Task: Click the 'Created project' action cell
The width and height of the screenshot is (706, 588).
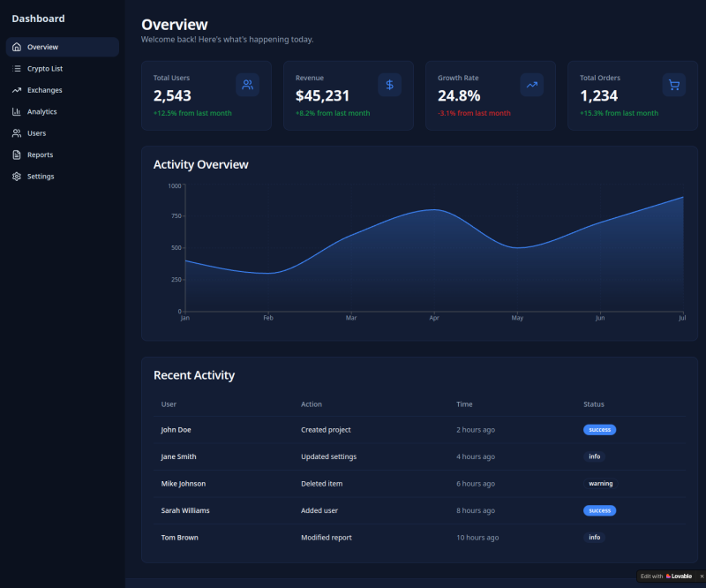Action: [x=326, y=430]
